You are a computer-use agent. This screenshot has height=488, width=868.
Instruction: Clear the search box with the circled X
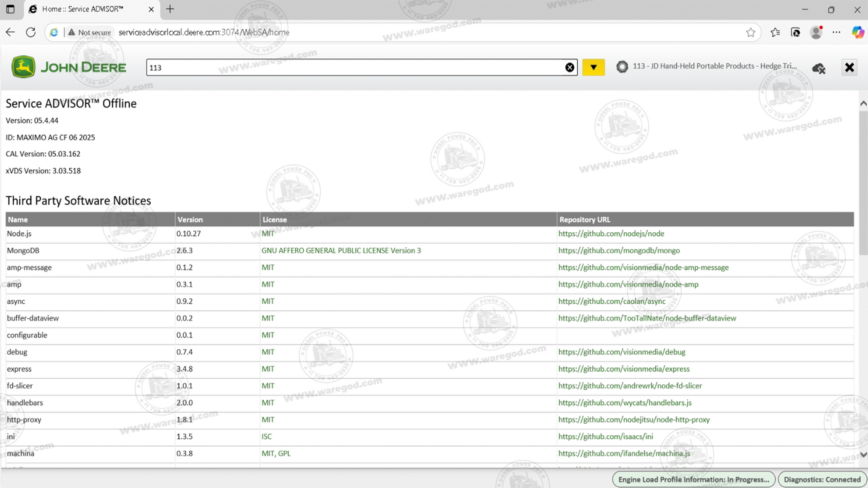click(x=569, y=67)
